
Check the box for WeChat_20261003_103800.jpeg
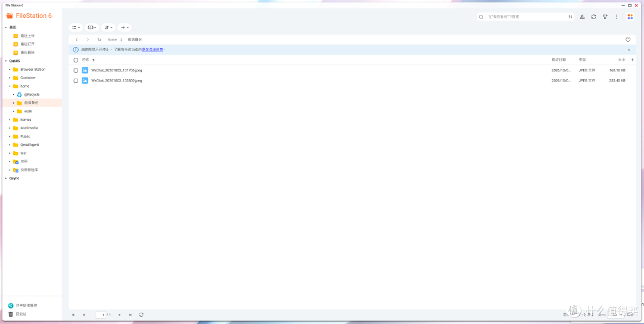point(76,81)
